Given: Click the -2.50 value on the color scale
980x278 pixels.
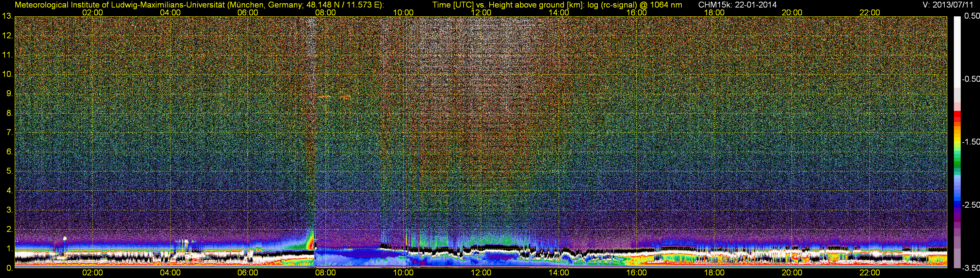Looking at the screenshot, I should point(971,205).
